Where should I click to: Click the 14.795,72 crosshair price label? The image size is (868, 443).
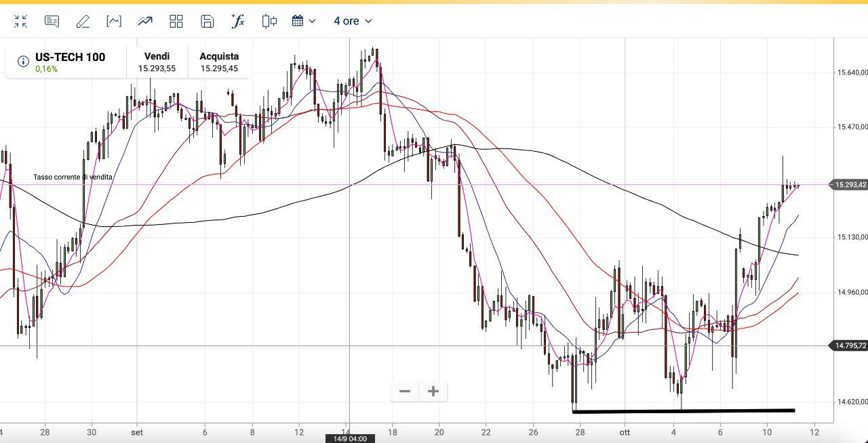pos(850,346)
